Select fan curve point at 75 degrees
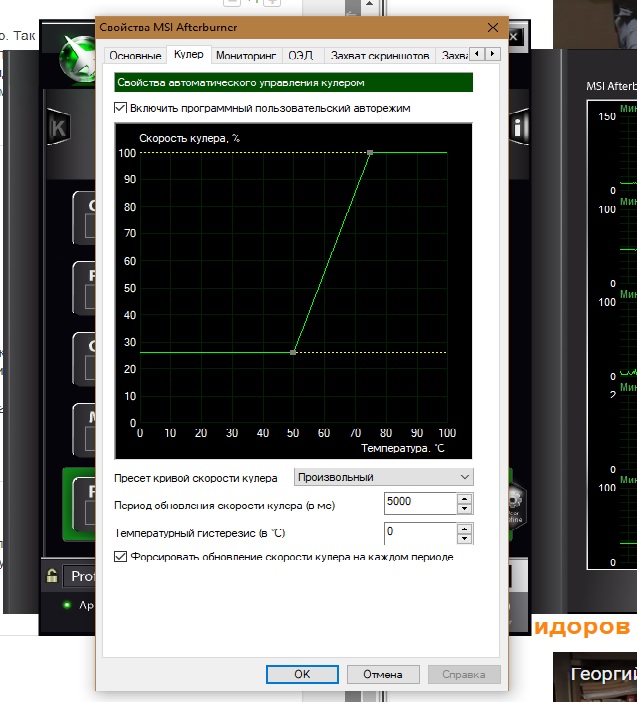This screenshot has height=702, width=637. click(x=370, y=153)
